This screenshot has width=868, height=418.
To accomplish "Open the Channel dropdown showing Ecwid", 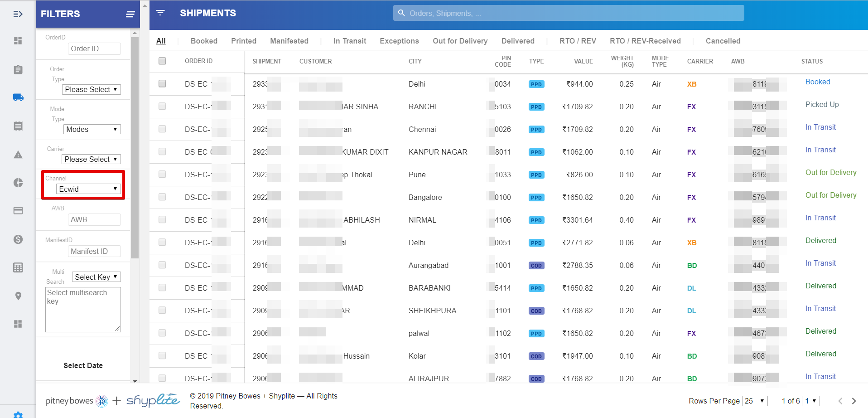I will 88,189.
